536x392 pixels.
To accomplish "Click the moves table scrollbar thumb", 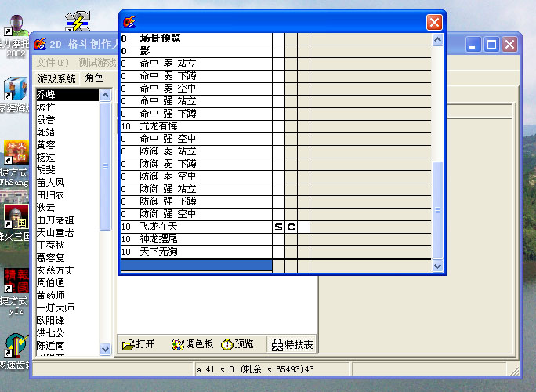I will pos(437,209).
